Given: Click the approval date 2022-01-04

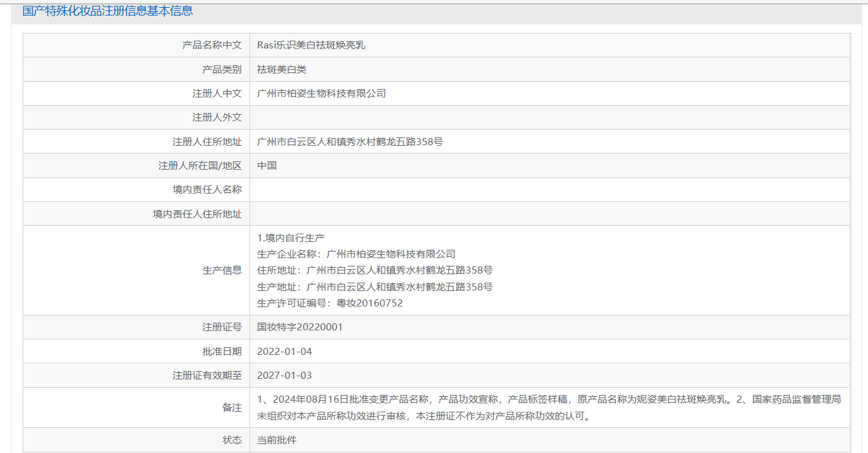Looking at the screenshot, I should coord(284,352).
